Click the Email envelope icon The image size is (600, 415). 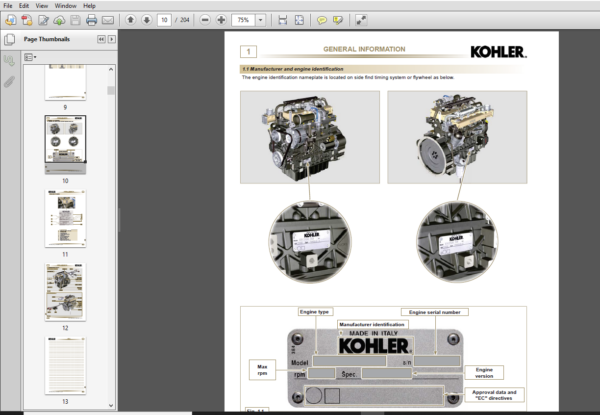pos(108,20)
